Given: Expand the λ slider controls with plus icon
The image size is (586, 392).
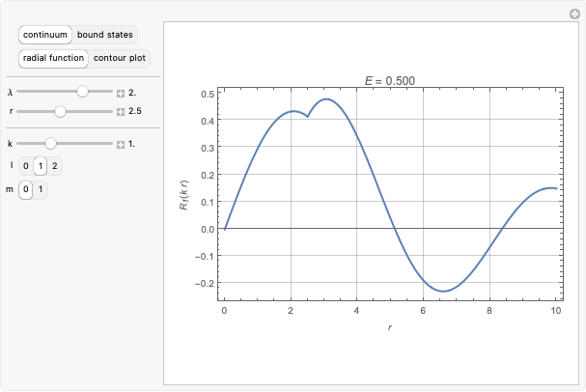Looking at the screenshot, I should 121,94.
